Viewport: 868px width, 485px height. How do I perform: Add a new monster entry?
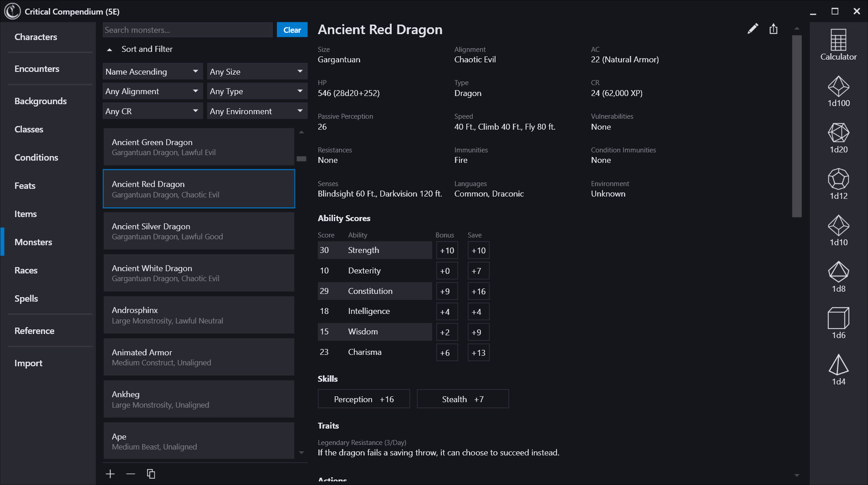(x=110, y=474)
